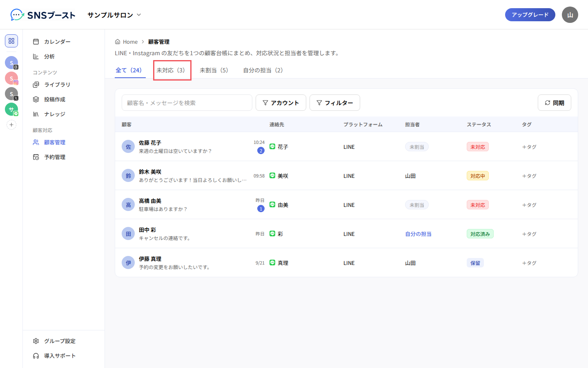Open the フィルター filter dropdown
The width and height of the screenshot is (588, 368).
pos(335,103)
